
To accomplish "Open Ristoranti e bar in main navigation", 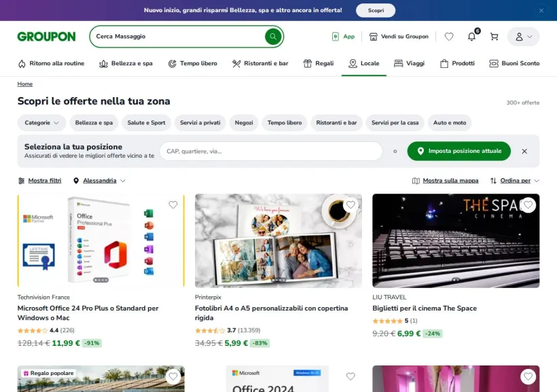I will [x=260, y=64].
